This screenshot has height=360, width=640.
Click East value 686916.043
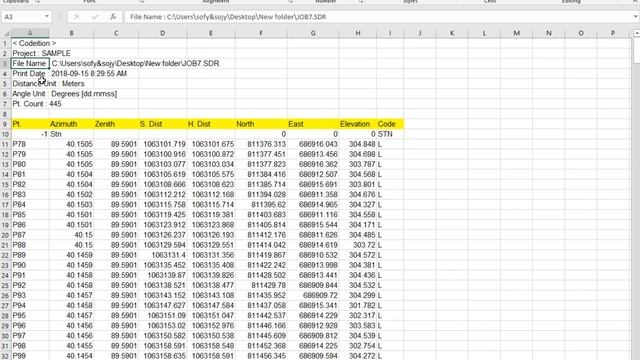[x=313, y=144]
